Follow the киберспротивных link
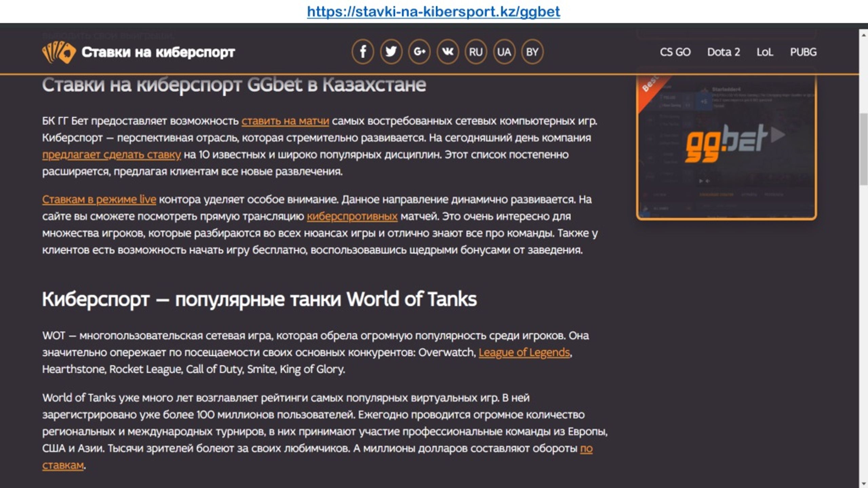The width and height of the screenshot is (868, 488). coord(352,216)
